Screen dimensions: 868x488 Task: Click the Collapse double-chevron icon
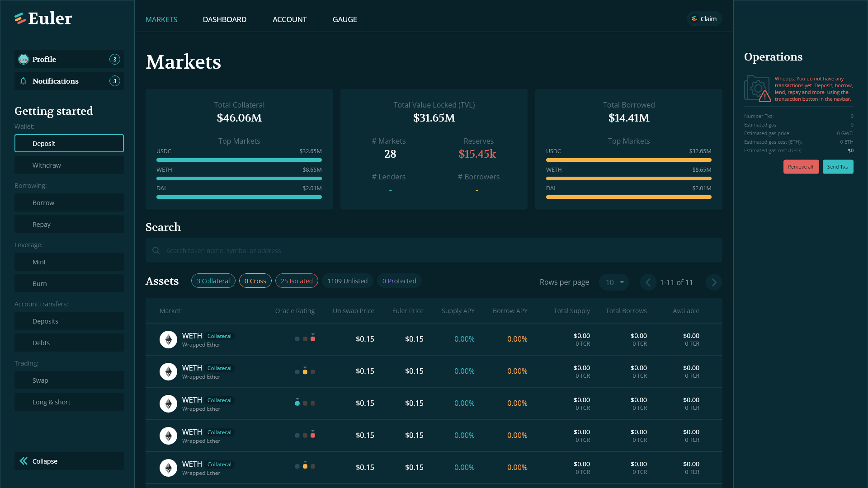click(24, 461)
